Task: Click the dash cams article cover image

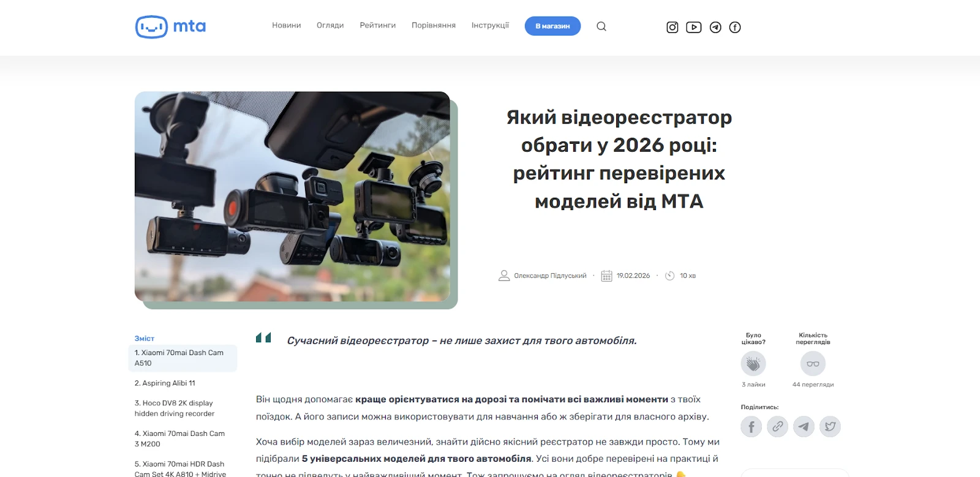Action: [292, 196]
